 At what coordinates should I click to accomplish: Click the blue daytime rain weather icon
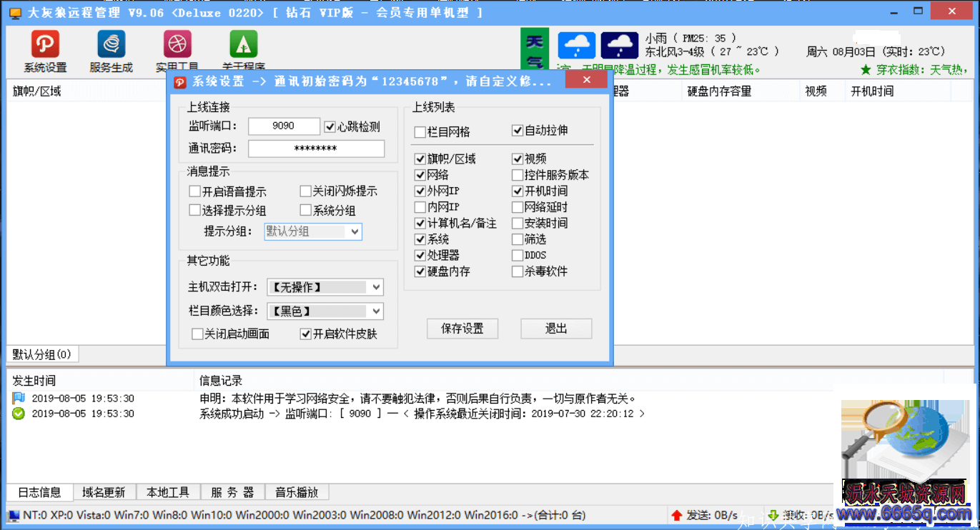pos(576,45)
